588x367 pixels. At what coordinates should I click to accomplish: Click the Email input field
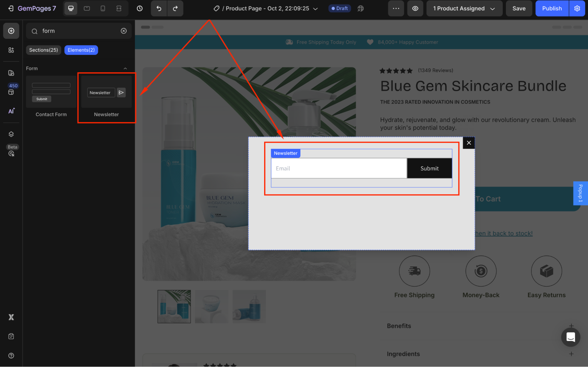coord(339,168)
